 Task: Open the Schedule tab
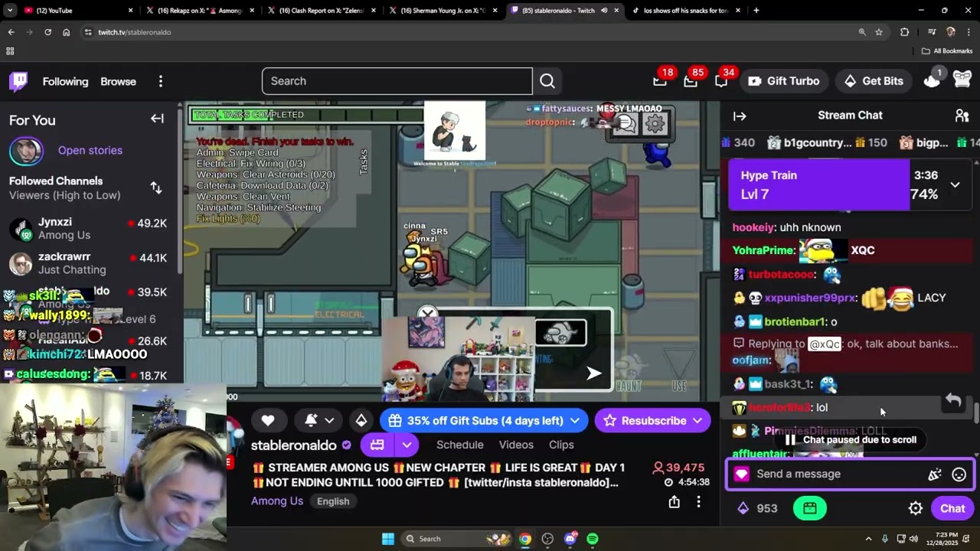click(459, 445)
